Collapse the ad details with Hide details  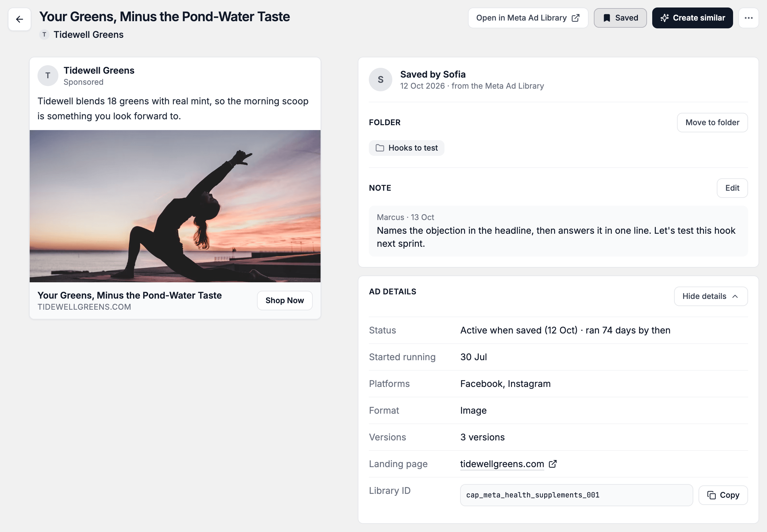pyautogui.click(x=711, y=296)
